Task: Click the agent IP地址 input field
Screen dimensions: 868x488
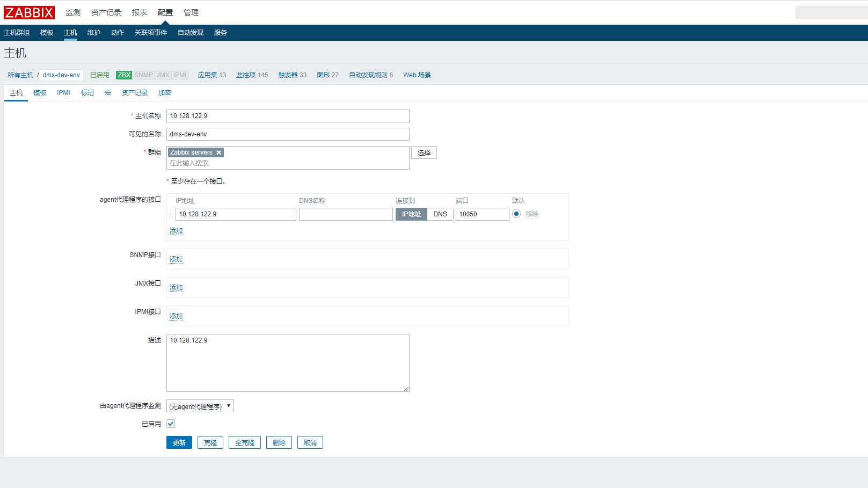Action: tap(236, 214)
